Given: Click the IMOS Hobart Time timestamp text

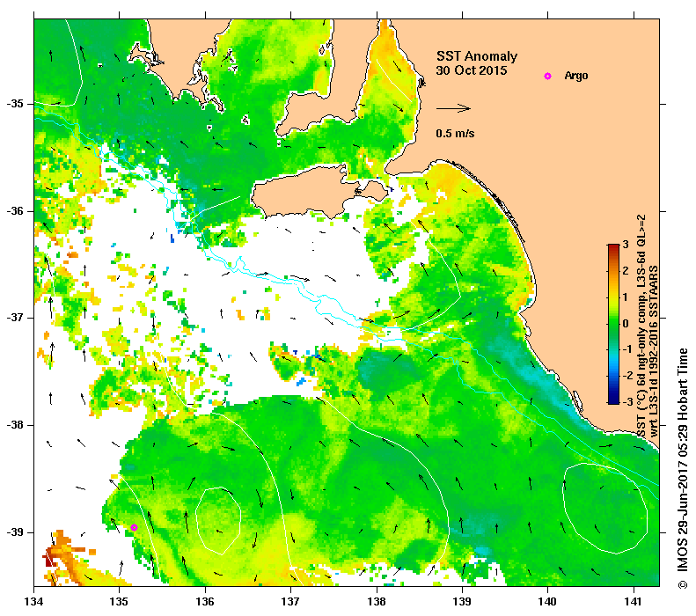Looking at the screenshot, I should click(682, 468).
